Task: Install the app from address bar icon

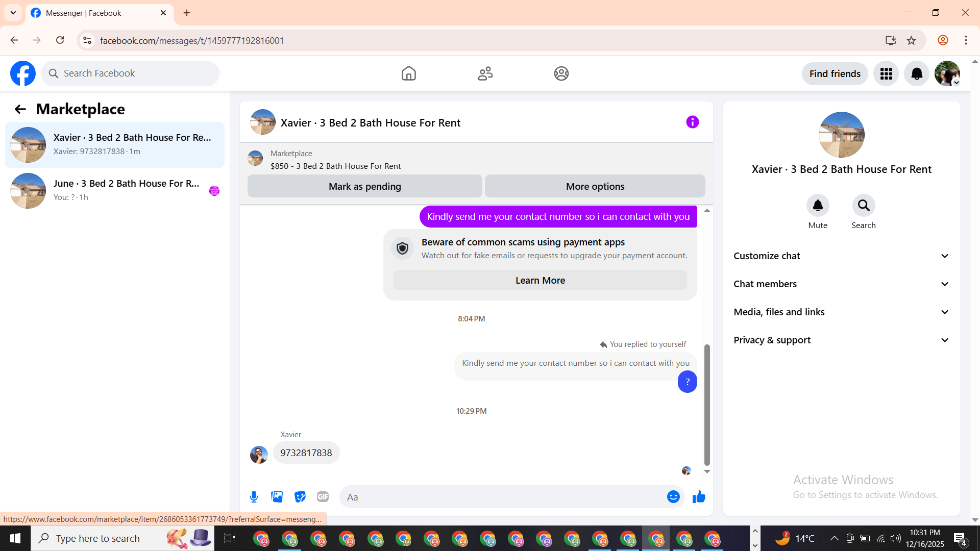Action: pos(891,40)
